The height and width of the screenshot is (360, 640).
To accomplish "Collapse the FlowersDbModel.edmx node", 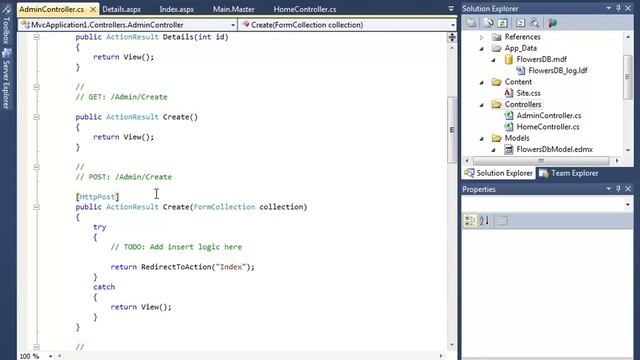I will (494, 150).
